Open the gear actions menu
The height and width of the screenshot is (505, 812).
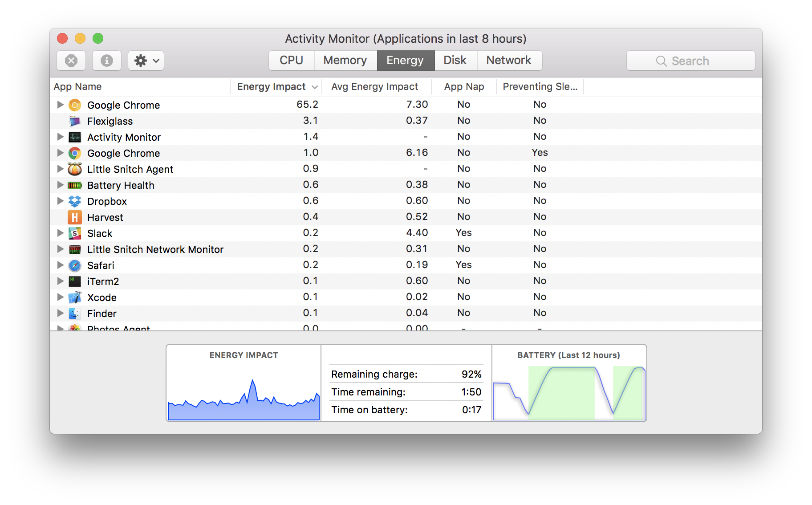tap(146, 61)
